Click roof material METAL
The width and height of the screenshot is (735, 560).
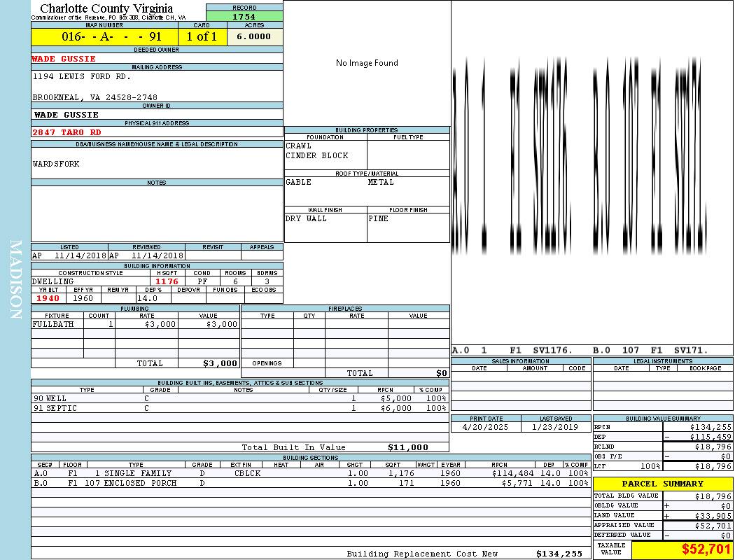(x=381, y=182)
